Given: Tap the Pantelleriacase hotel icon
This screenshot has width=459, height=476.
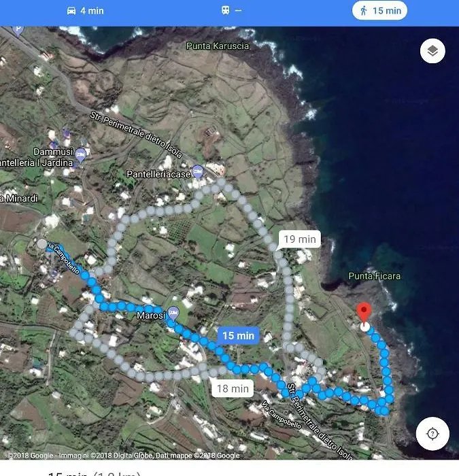Looking at the screenshot, I should point(198,172).
